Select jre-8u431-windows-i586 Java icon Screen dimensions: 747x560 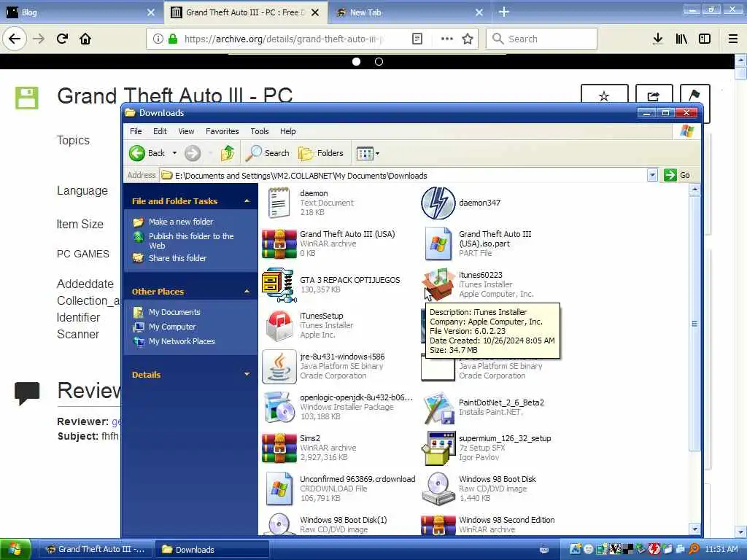click(279, 367)
